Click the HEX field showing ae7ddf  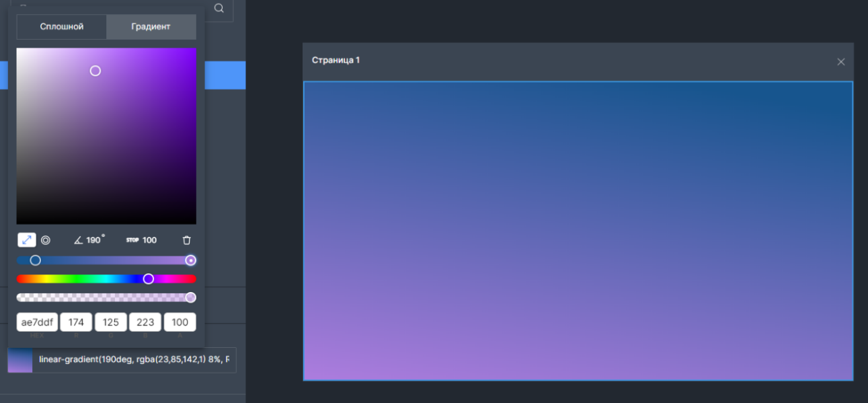[37, 322]
